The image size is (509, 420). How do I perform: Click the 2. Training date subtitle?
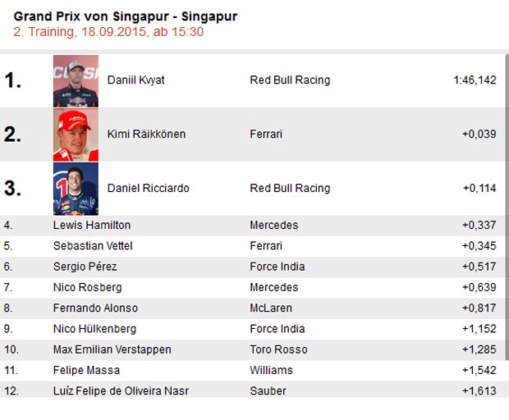point(108,32)
